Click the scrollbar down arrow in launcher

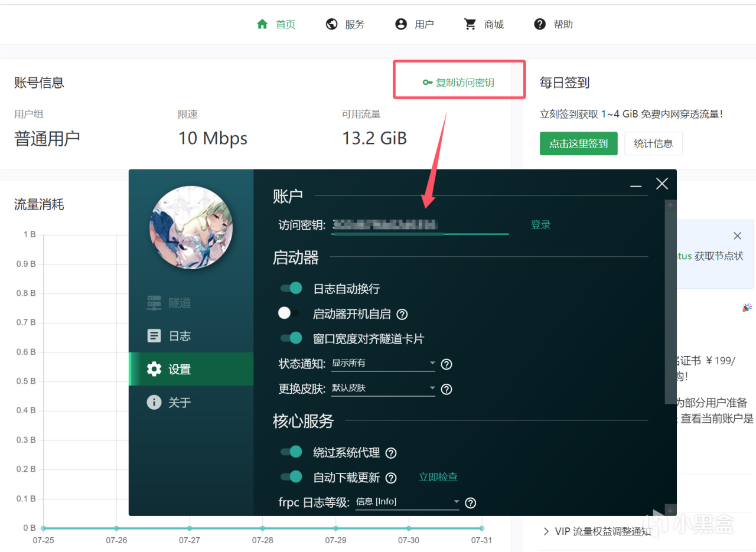click(x=670, y=509)
